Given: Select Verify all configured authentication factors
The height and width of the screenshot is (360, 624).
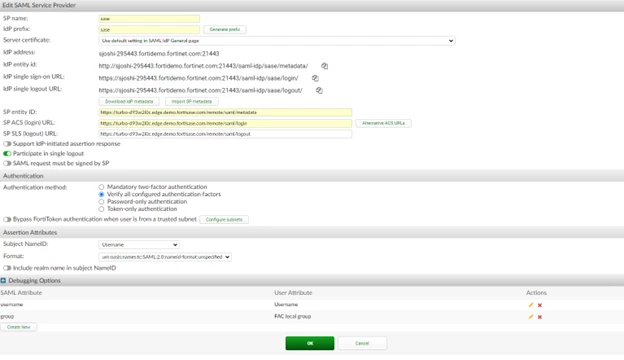Looking at the screenshot, I should point(101,195).
